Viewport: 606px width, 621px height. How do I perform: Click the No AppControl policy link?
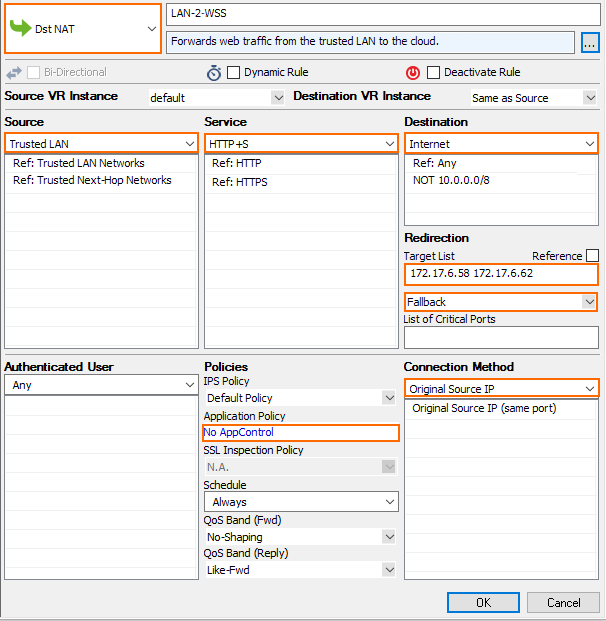pyautogui.click(x=239, y=433)
